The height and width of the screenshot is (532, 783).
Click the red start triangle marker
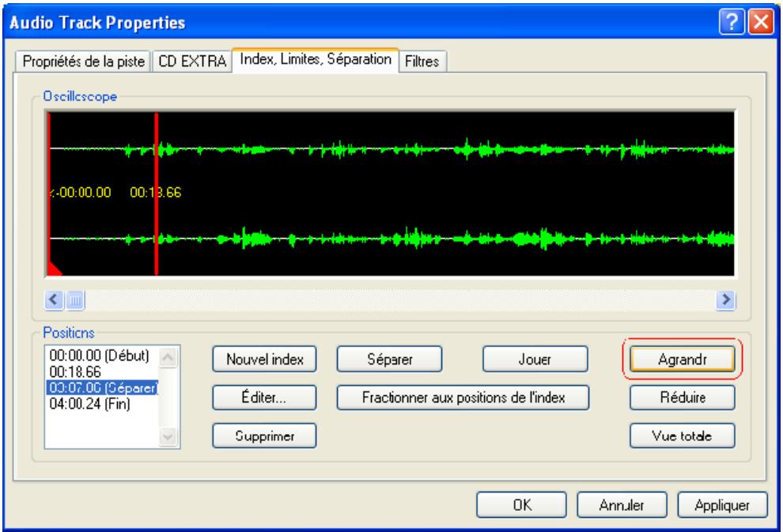pos(54,269)
